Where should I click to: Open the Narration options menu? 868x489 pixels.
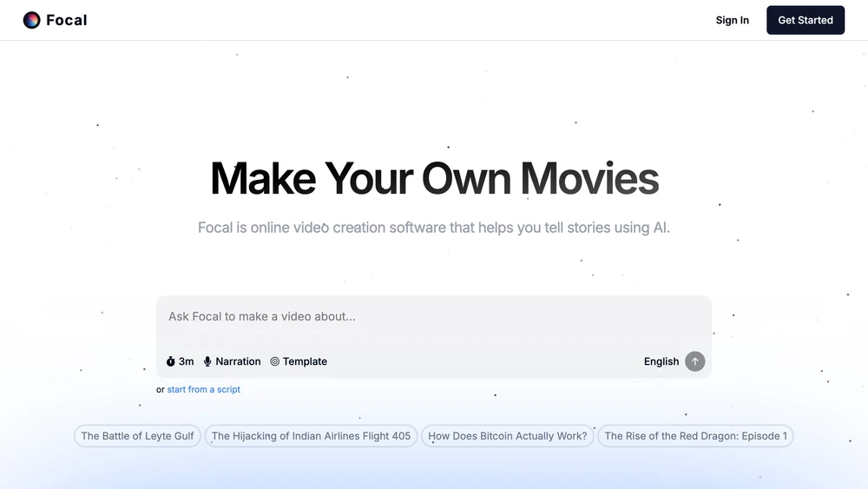[232, 361]
